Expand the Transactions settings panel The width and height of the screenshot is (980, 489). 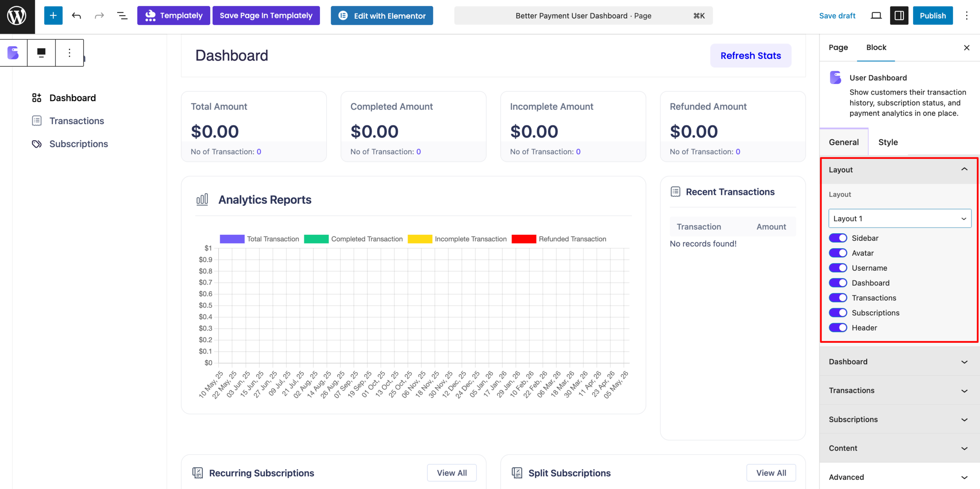[x=899, y=391]
